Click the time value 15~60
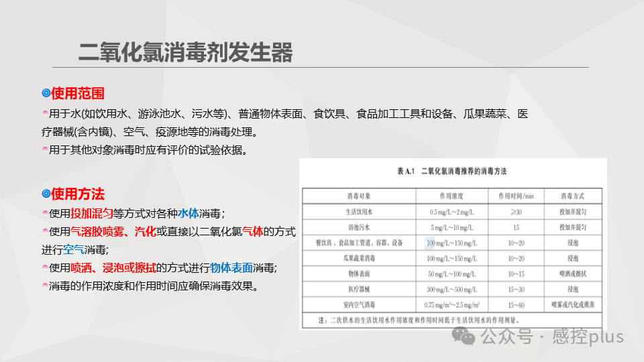 [517, 305]
